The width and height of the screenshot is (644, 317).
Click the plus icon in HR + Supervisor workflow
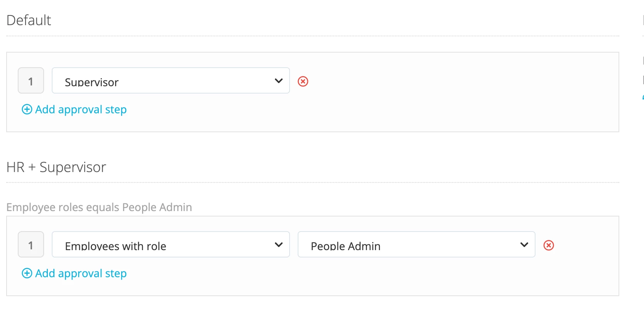(x=27, y=273)
